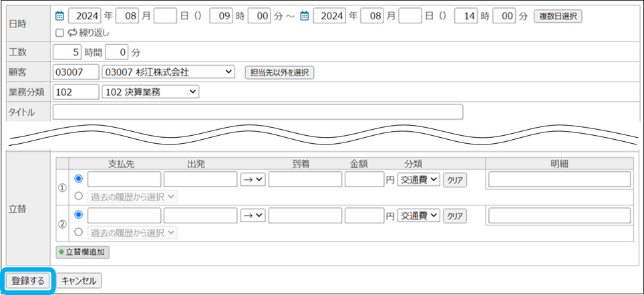Click the green plus 立替欄追加 icon

[x=61, y=252]
